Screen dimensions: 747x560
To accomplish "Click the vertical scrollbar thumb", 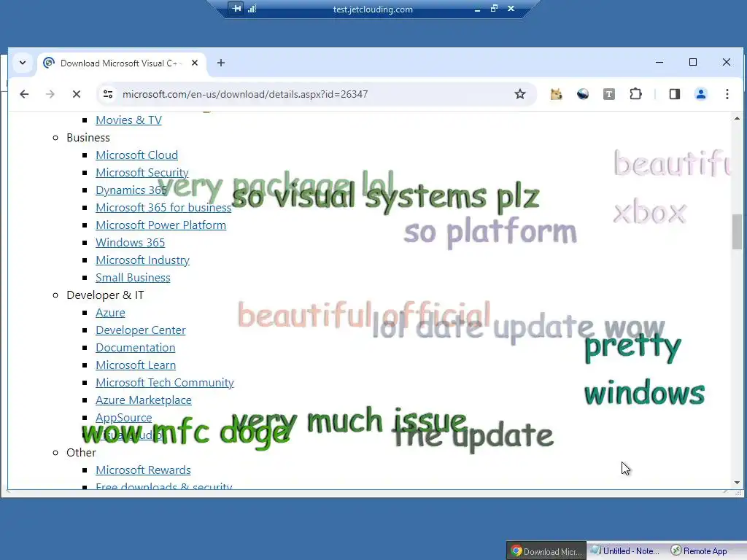I will click(x=737, y=231).
